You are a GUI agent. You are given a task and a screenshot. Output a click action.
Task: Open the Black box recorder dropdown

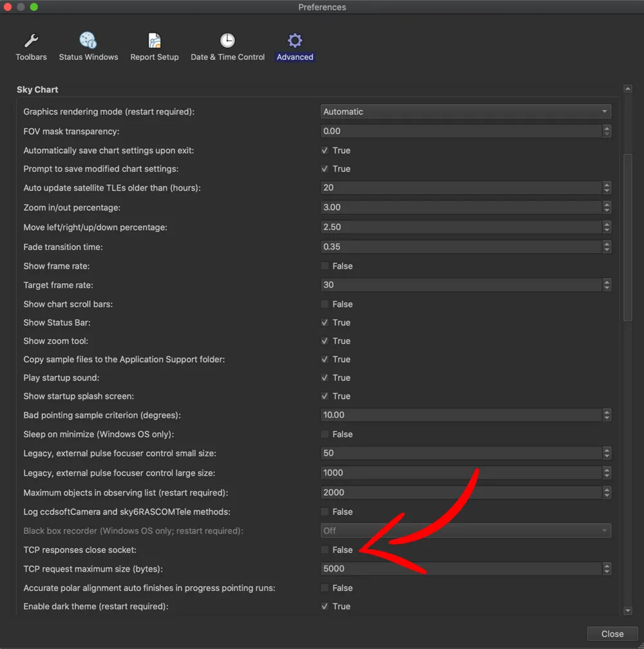(x=466, y=530)
